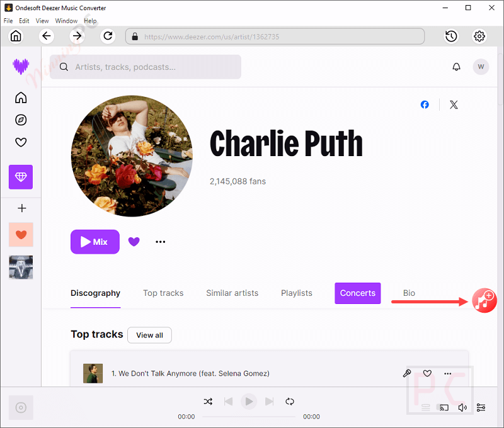Switch to the Bio tab
This screenshot has height=428, width=504.
tap(409, 293)
